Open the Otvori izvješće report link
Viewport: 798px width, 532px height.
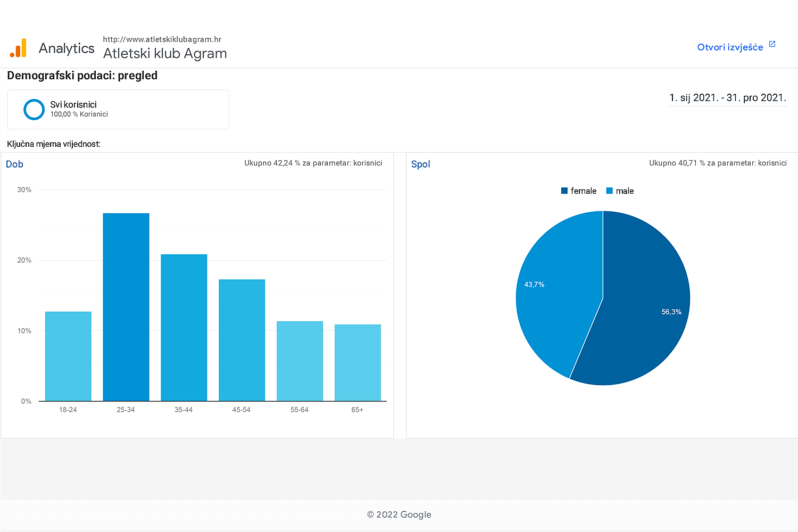(x=730, y=47)
